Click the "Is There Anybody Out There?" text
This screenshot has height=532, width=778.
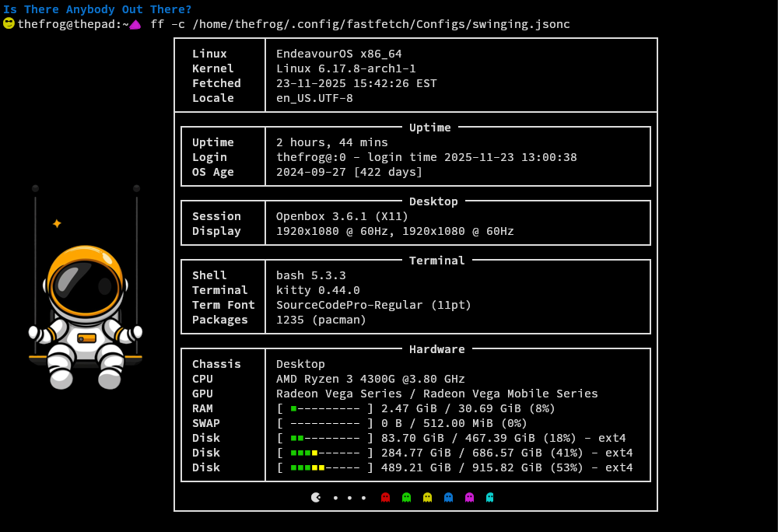(97, 9)
